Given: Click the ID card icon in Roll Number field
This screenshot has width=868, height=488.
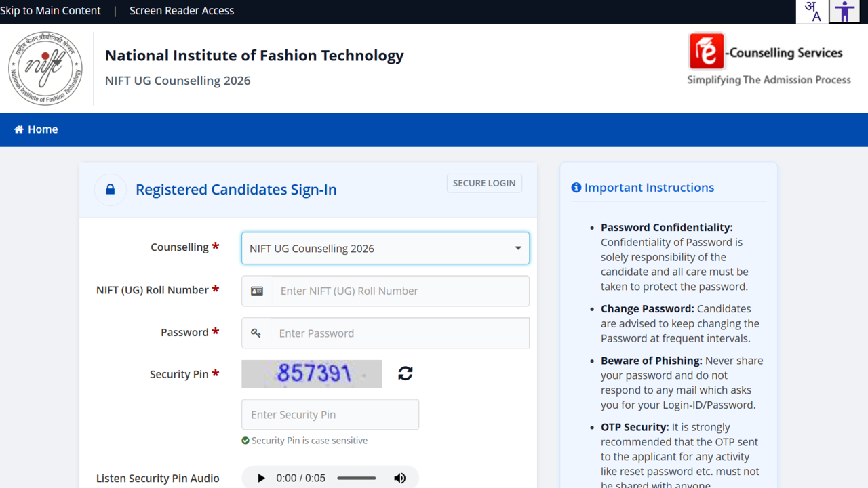Looking at the screenshot, I should click(257, 291).
